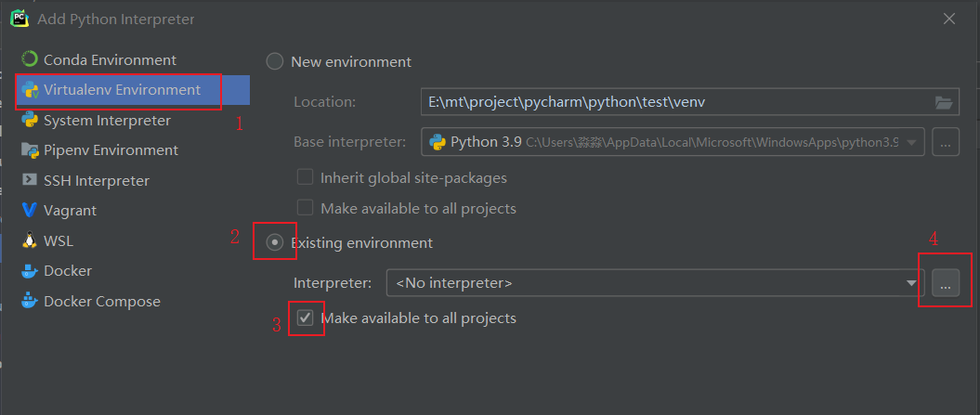Click the Pipenv Environment folder icon
Image resolution: width=980 pixels, height=415 pixels.
[30, 149]
